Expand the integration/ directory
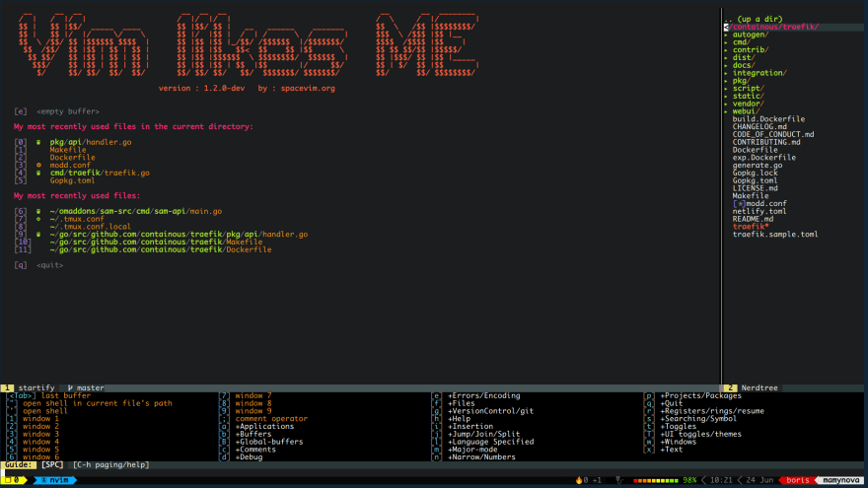The width and height of the screenshot is (868, 488). pos(726,73)
